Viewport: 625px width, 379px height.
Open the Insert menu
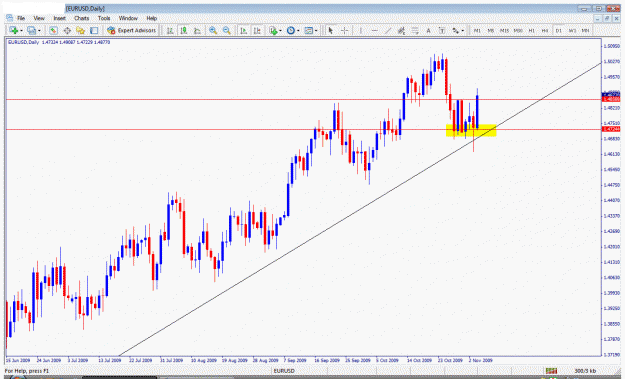tap(59, 18)
